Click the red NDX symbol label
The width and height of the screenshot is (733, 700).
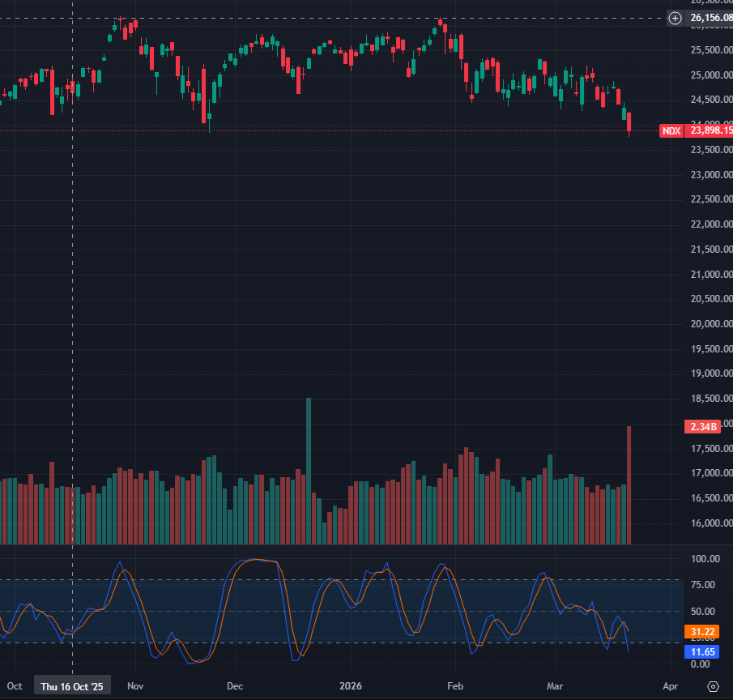coord(671,131)
